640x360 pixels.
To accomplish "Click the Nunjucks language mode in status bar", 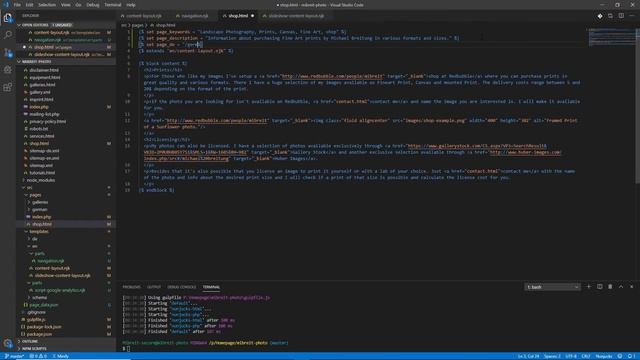I will pos(604,356).
